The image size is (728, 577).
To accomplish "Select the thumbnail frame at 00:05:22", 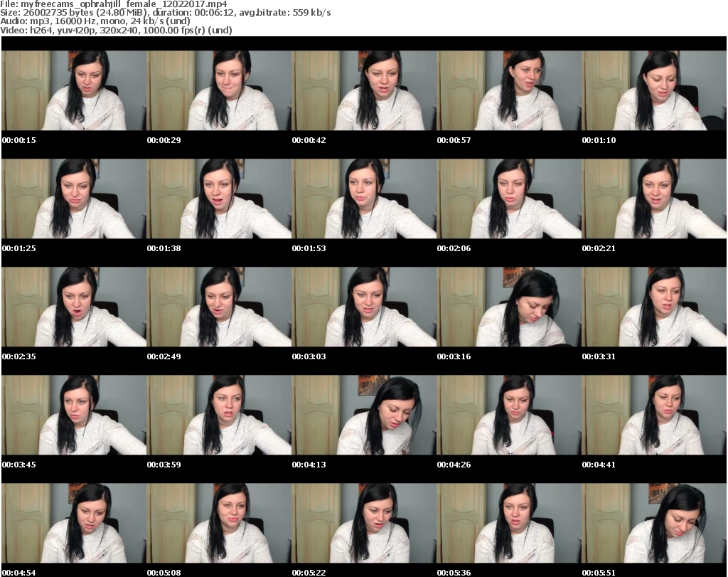I will click(x=364, y=523).
